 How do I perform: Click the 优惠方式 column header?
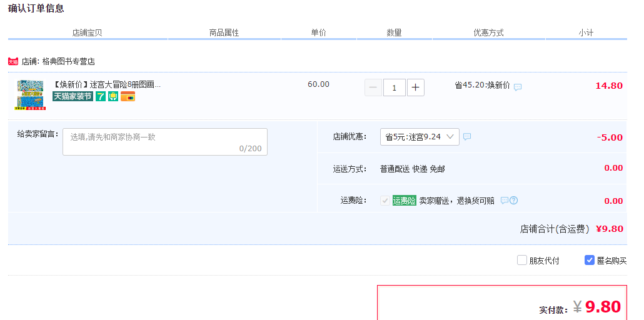489,33
